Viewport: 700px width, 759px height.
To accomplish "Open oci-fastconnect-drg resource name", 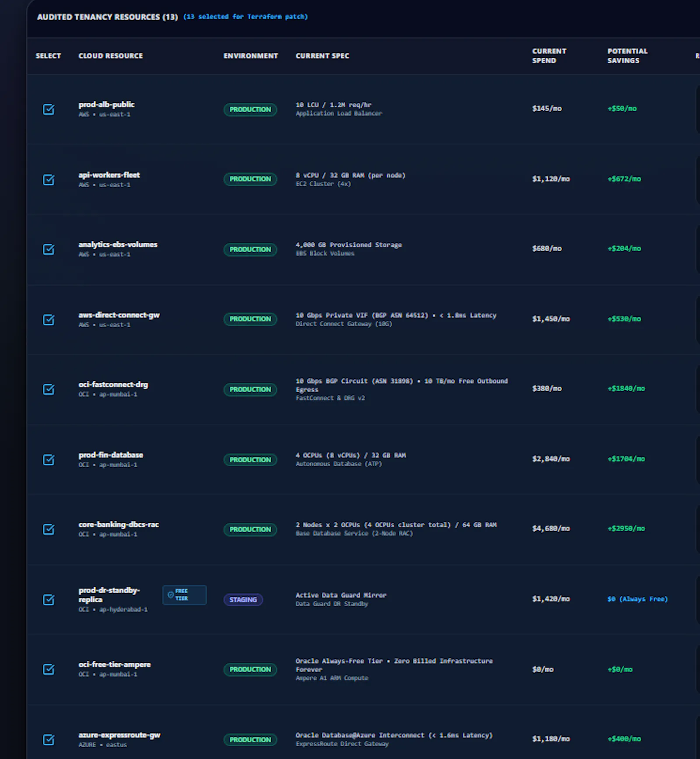I will pos(113,385).
